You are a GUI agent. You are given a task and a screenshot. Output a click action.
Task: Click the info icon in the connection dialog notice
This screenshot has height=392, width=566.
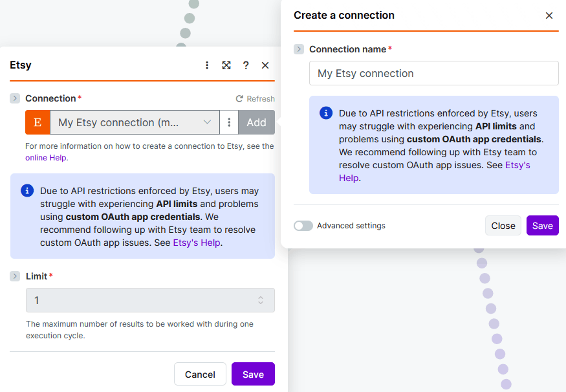point(326,113)
